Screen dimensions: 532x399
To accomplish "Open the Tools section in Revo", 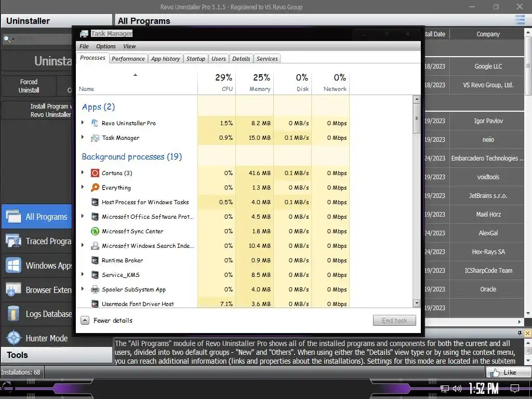I will coord(56,355).
